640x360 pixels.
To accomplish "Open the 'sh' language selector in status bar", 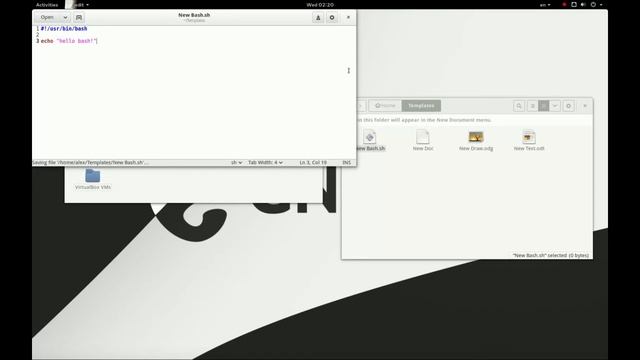I will [236, 162].
